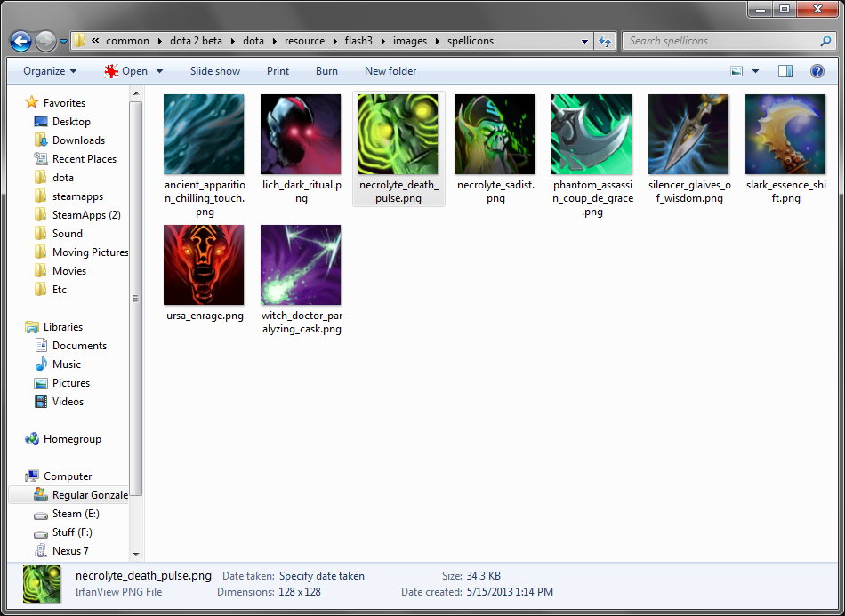The height and width of the screenshot is (616, 845).
Task: Toggle the preview pane button
Action: pyautogui.click(x=785, y=71)
